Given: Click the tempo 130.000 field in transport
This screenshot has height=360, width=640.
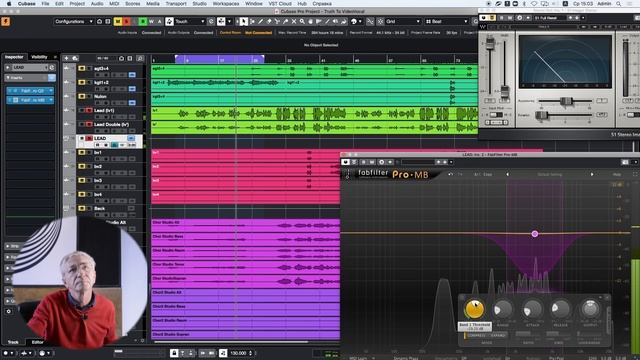Looking at the screenshot, I should (x=238, y=353).
